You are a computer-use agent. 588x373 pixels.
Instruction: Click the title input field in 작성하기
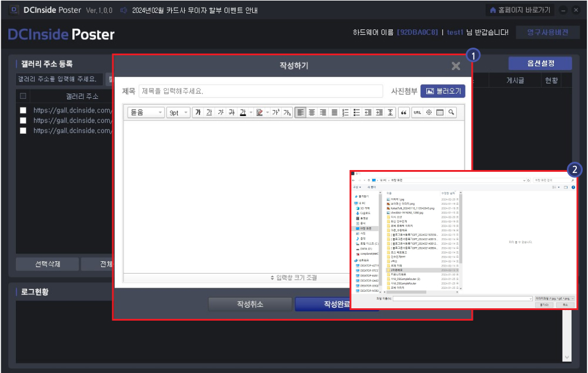pos(260,91)
